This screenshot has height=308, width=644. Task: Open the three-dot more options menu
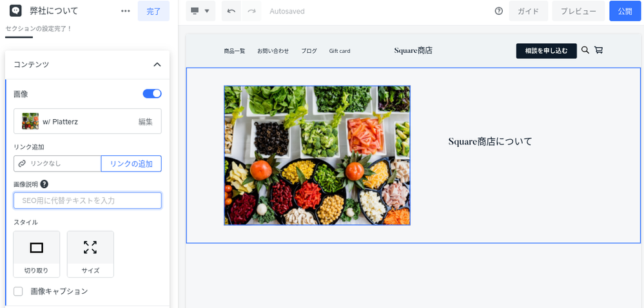tap(125, 11)
